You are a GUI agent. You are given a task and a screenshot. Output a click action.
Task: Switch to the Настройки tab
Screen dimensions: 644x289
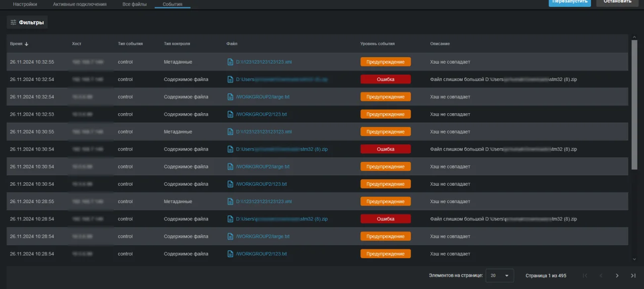pyautogui.click(x=25, y=4)
